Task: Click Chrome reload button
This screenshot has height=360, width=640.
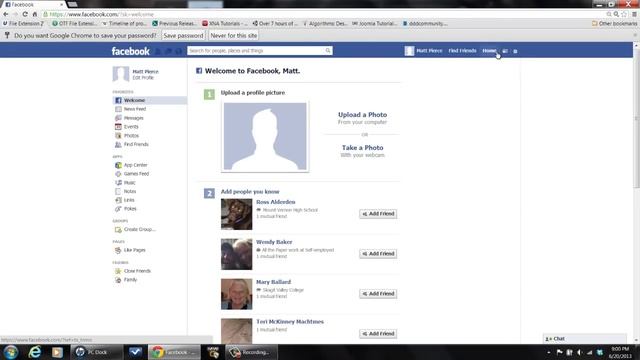Action: (25, 14)
